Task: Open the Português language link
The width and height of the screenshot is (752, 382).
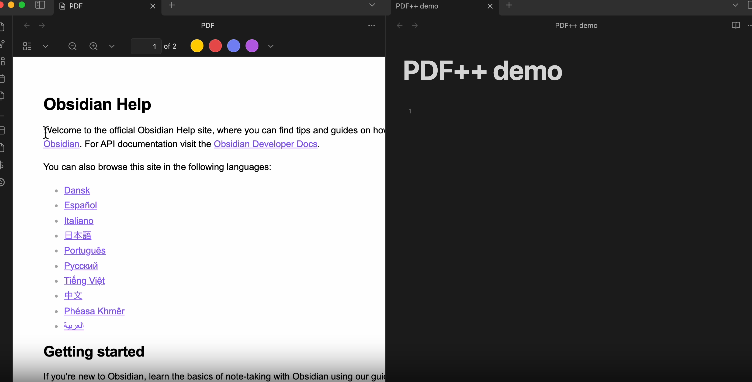Action: (x=85, y=251)
